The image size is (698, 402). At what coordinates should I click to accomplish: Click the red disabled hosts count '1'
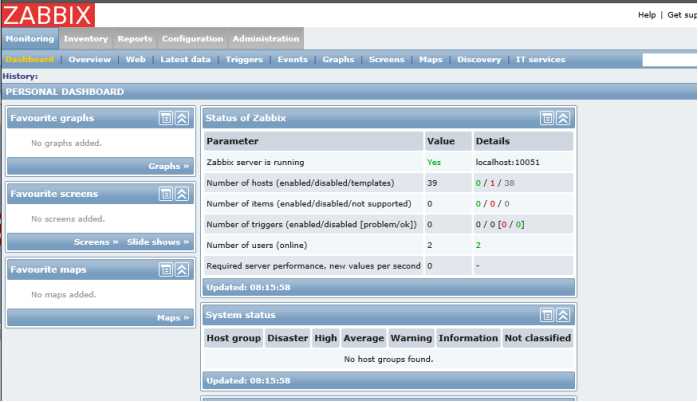(492, 183)
